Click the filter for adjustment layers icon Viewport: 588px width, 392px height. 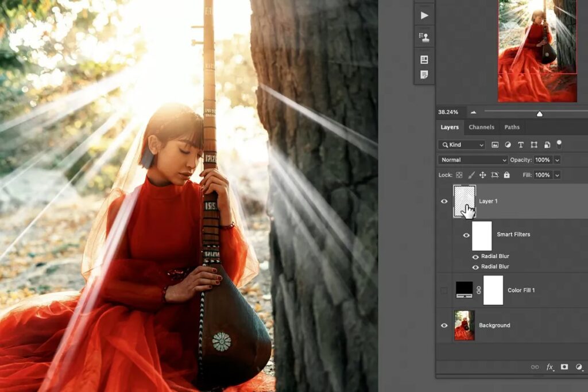pyautogui.click(x=508, y=145)
